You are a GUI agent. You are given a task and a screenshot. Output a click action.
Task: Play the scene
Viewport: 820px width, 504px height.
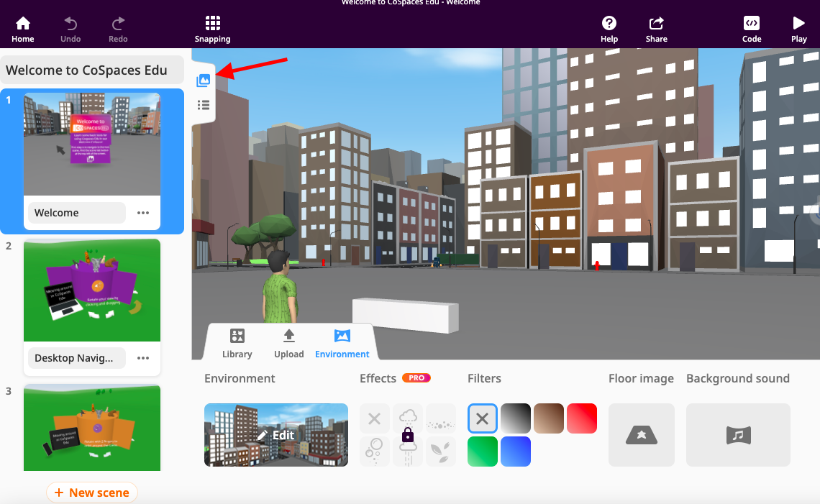(798, 29)
